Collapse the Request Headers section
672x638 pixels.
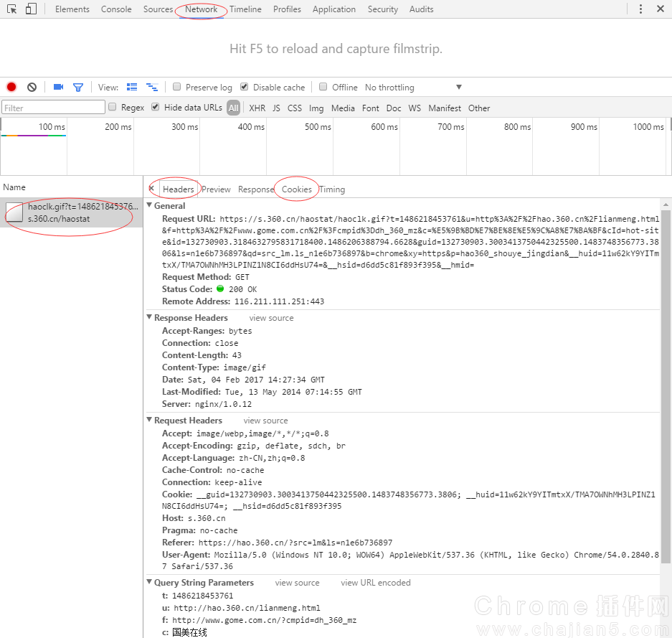tap(149, 421)
